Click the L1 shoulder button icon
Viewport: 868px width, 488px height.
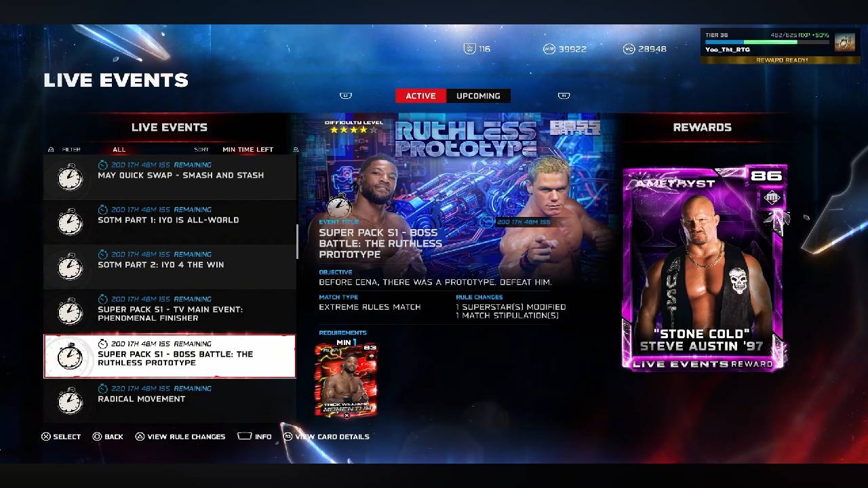346,96
